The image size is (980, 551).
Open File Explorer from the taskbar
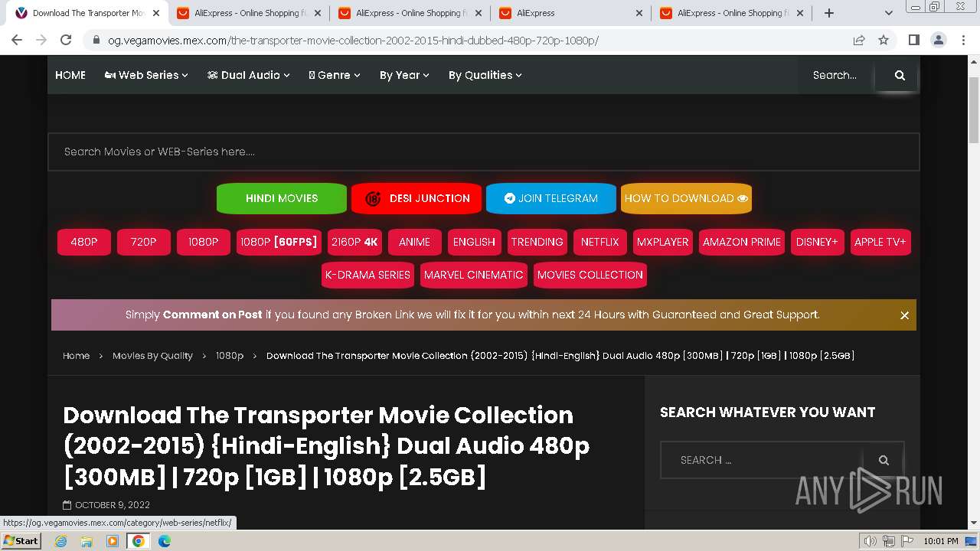pyautogui.click(x=87, y=541)
